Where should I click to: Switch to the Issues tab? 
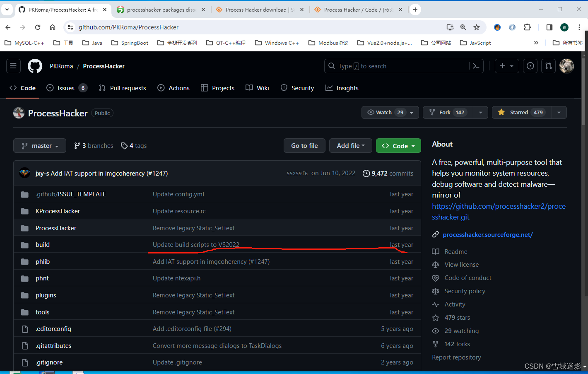(67, 88)
